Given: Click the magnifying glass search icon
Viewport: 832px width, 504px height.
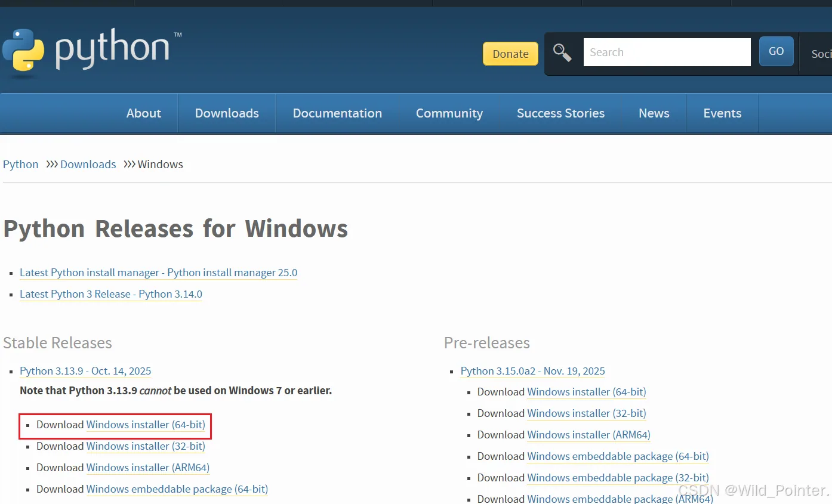Looking at the screenshot, I should point(562,52).
